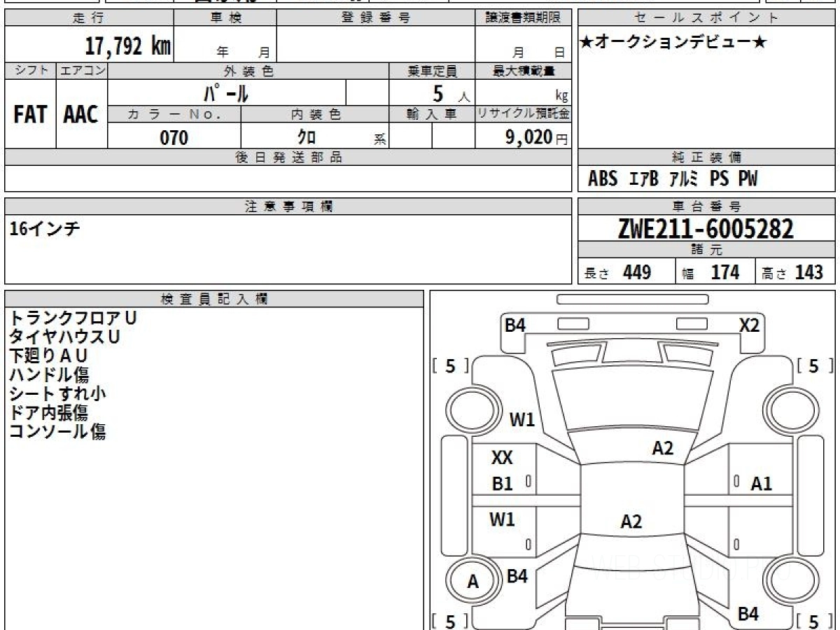Image resolution: width=840 pixels, height=630 pixels.
Task: Click the 17,792 km mileage value
Action: (127, 46)
